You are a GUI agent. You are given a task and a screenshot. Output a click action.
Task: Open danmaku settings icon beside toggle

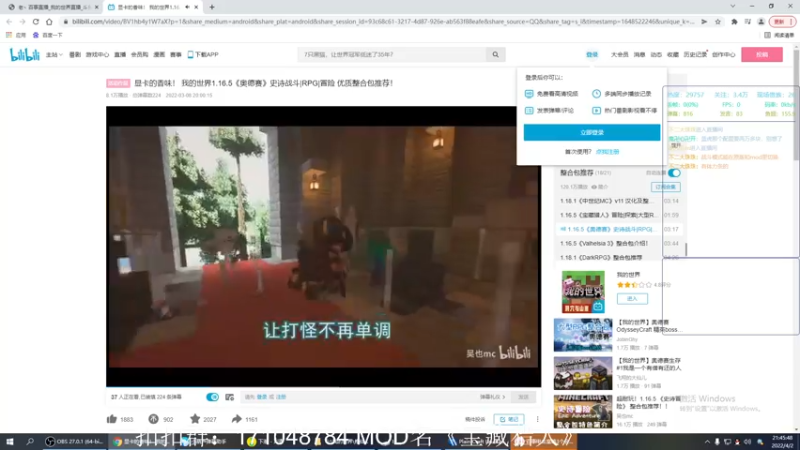pos(230,397)
